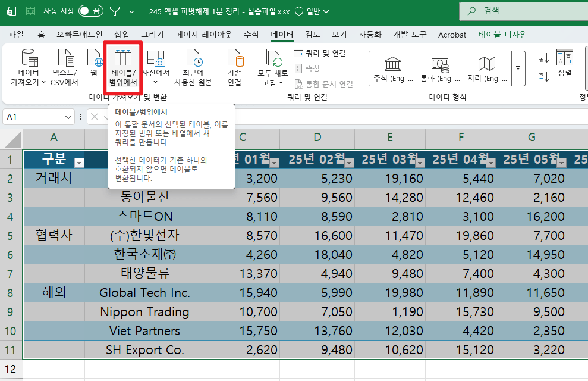This screenshot has height=381, width=588.
Task: Open the 25년 04월 filter dropdown
Action: pyautogui.click(x=491, y=163)
